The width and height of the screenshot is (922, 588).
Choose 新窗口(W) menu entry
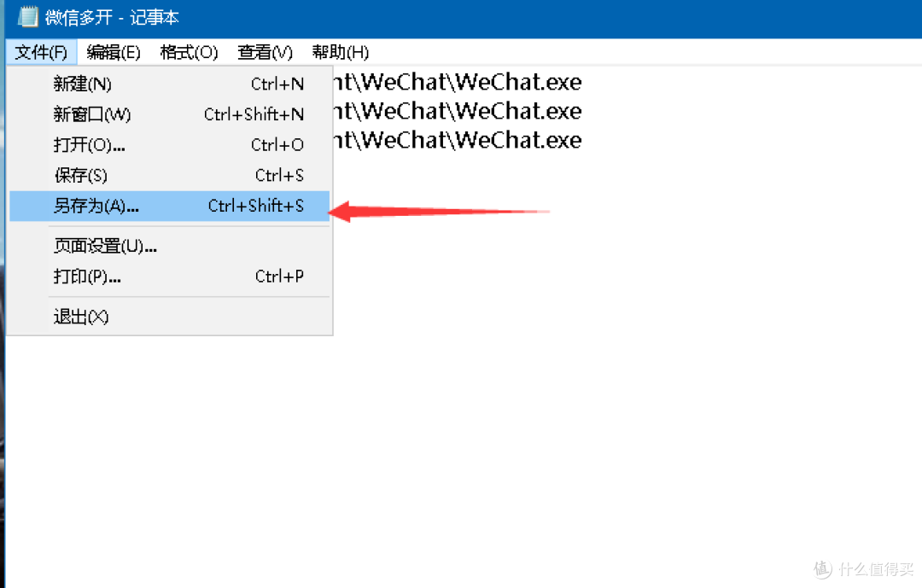[x=169, y=114]
